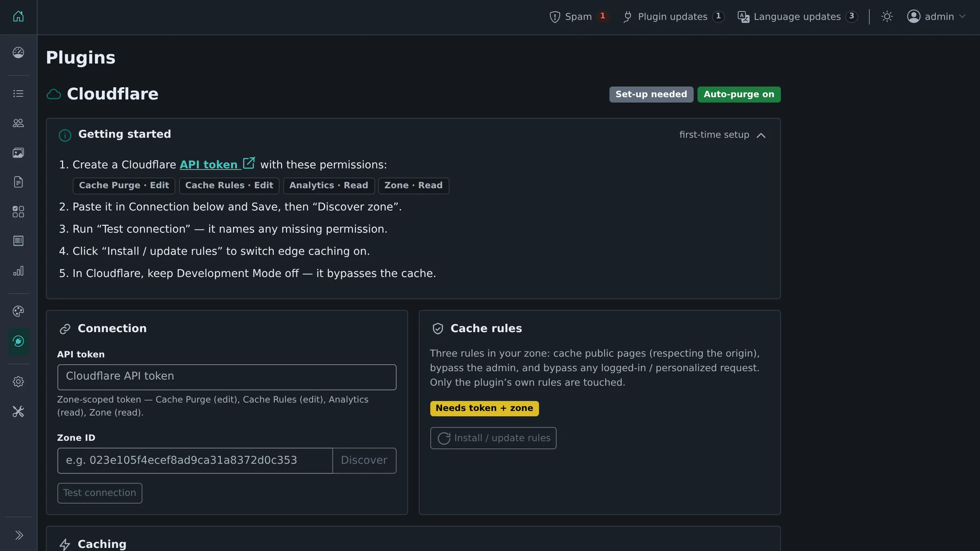Click the Zone · Read permission chip
The image size is (980, 551).
click(413, 186)
